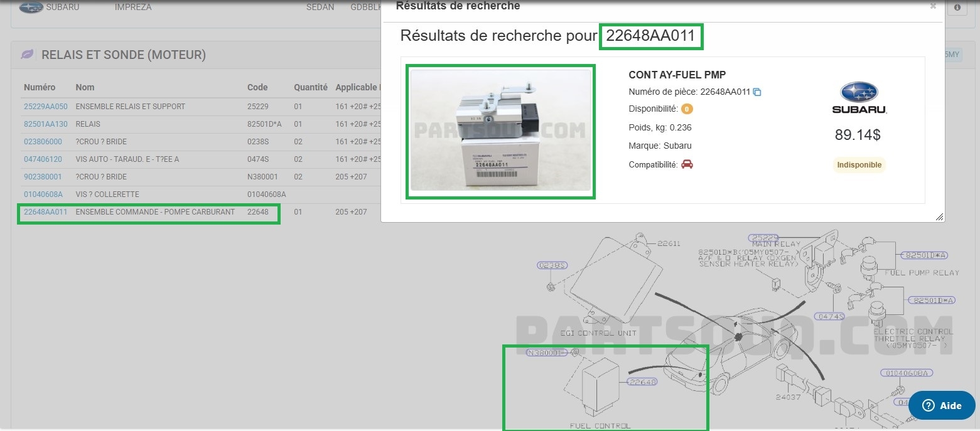980x431 pixels.
Task: Click the leaf icon beside RELAIS ET SONDE
Action: (x=28, y=55)
